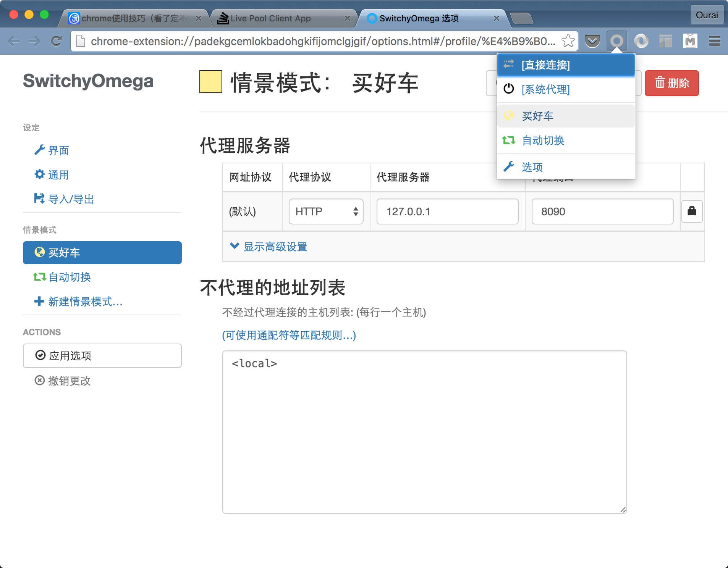Viewport: 728px width, 568px height.
Task: Open the HTTP proxy protocol dropdown
Action: pos(326,211)
